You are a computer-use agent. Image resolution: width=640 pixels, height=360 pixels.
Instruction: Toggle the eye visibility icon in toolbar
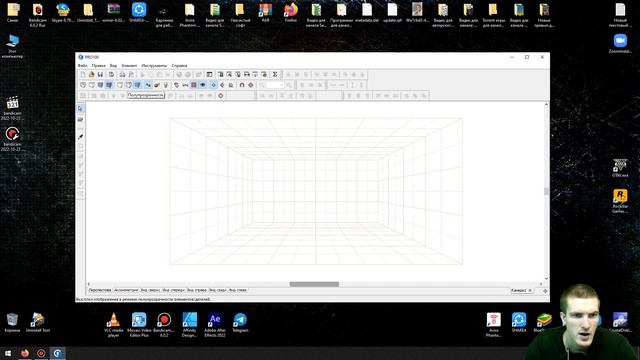coord(203,85)
